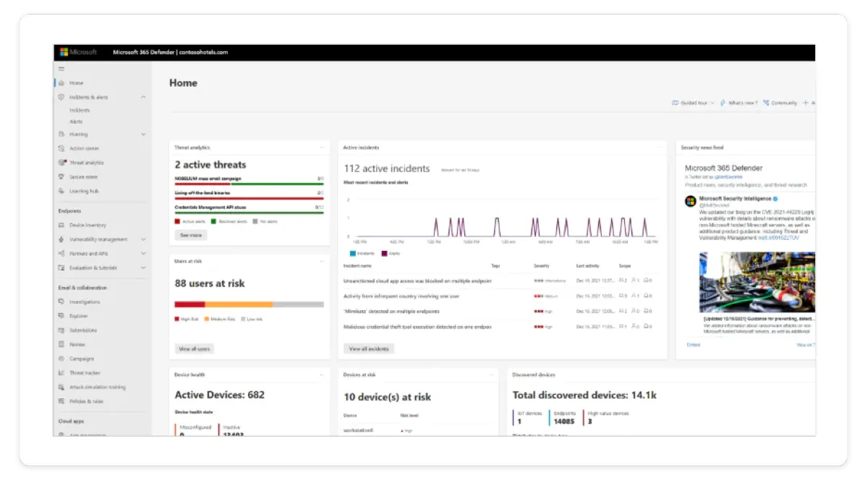Click the Severity column header
The height and width of the screenshot is (481, 868).
pyautogui.click(x=542, y=266)
